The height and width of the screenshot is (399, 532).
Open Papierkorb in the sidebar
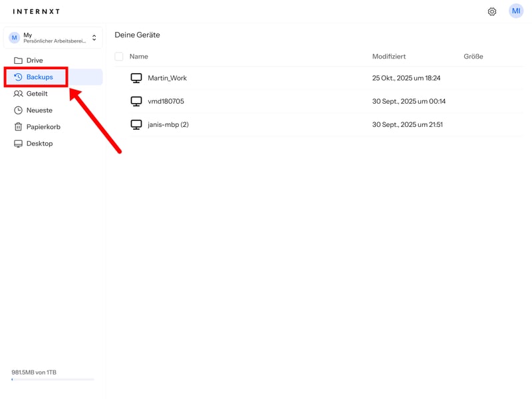click(43, 127)
